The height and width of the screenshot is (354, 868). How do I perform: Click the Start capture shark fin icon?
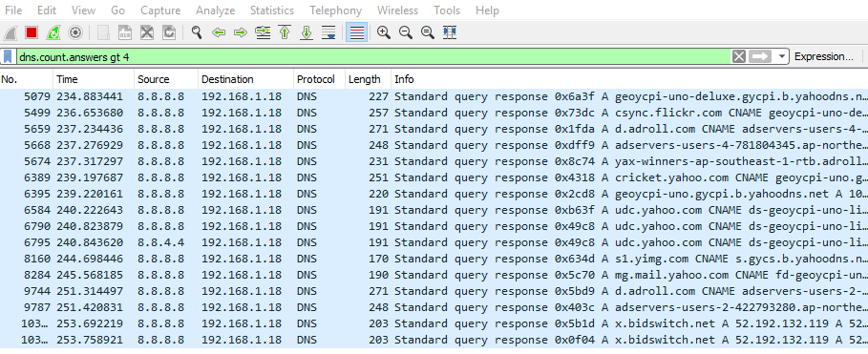(10, 32)
